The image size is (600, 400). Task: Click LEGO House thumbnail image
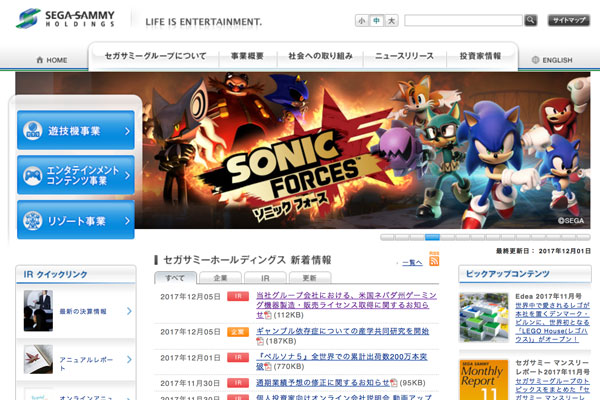[484, 317]
